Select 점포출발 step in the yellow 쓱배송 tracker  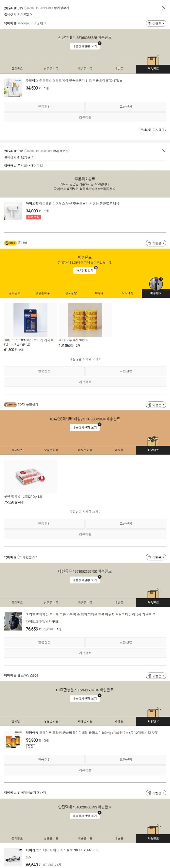[70, 293]
